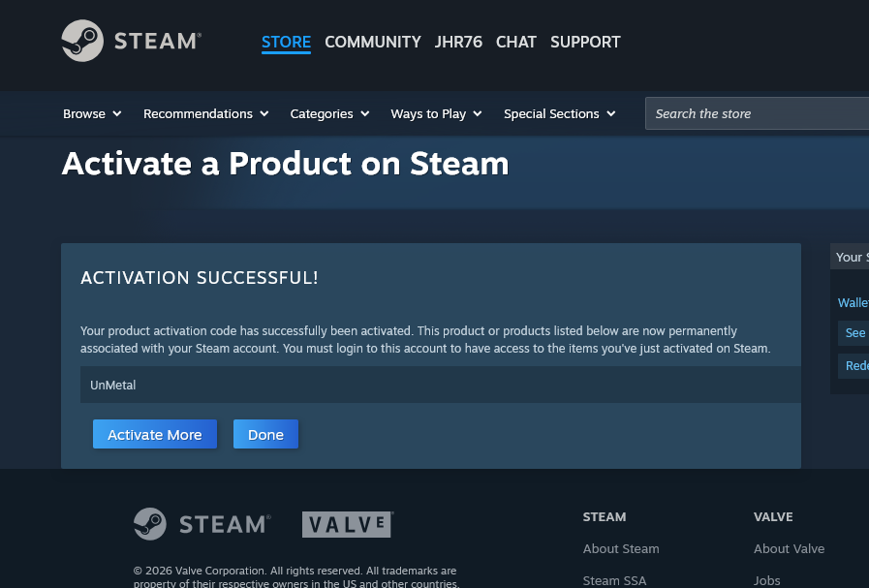Open the About Steam footer link
Screen dimensions: 869x588
point(621,548)
